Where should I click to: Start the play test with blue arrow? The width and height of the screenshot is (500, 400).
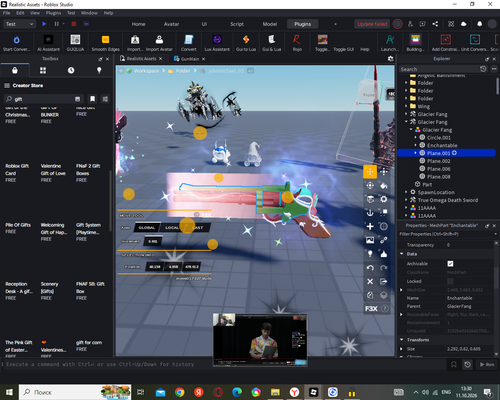tap(44, 24)
